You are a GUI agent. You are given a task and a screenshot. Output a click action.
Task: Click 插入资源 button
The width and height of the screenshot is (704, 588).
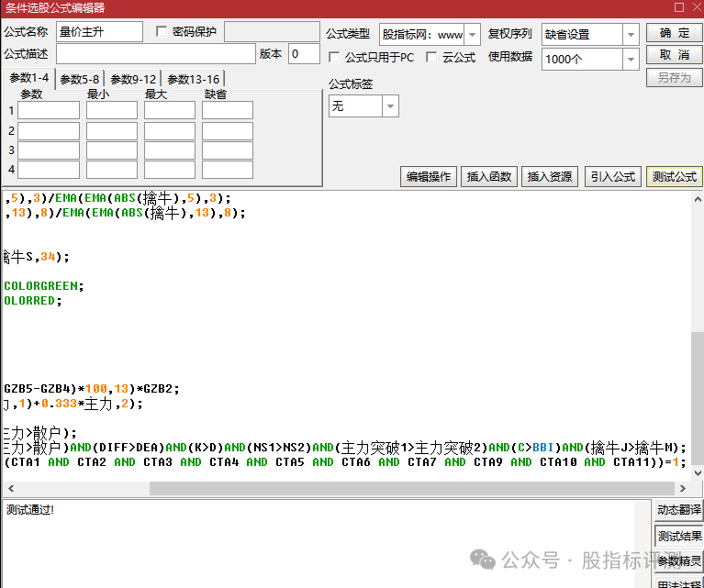(x=550, y=176)
